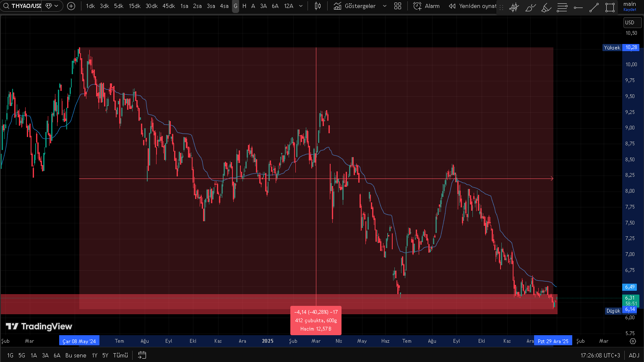Toggle the ADJ adjusted data button
The image size is (644, 362).
point(634,355)
